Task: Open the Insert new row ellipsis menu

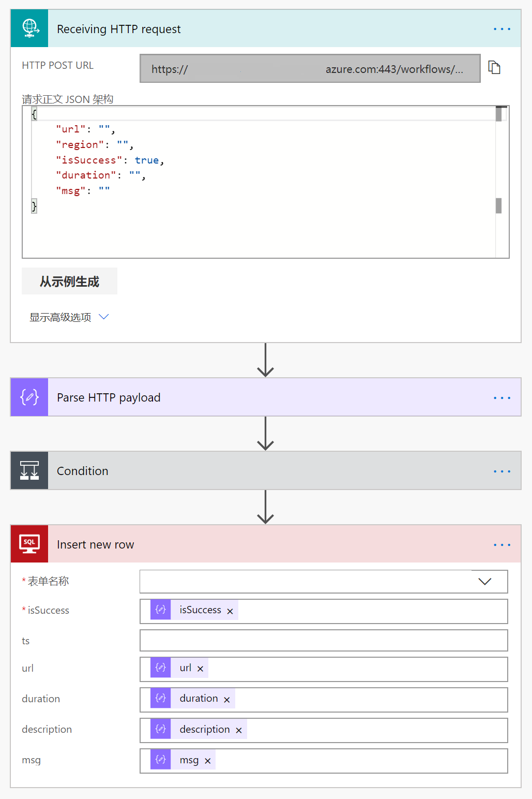Action: coord(501,544)
